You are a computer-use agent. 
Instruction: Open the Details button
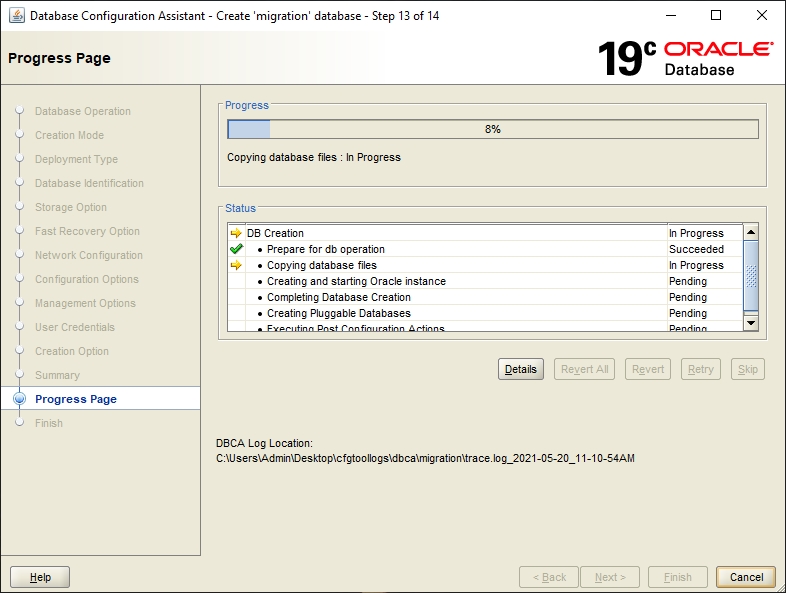coord(520,369)
